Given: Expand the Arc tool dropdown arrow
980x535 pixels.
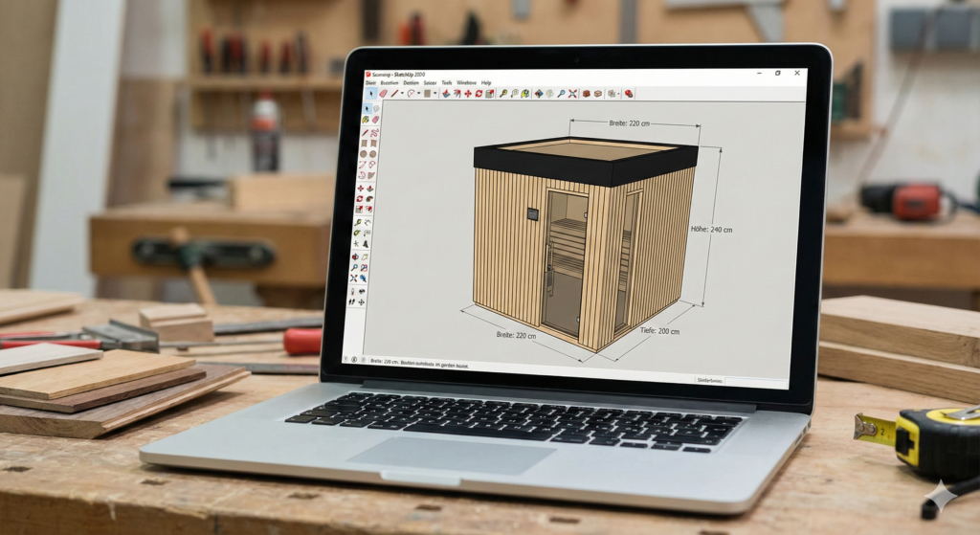Looking at the screenshot, I should coord(419,94).
